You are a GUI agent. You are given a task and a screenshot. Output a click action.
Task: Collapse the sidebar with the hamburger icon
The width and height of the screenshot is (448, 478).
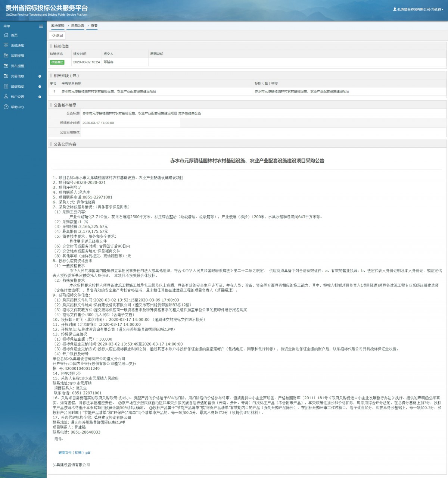[41, 26]
